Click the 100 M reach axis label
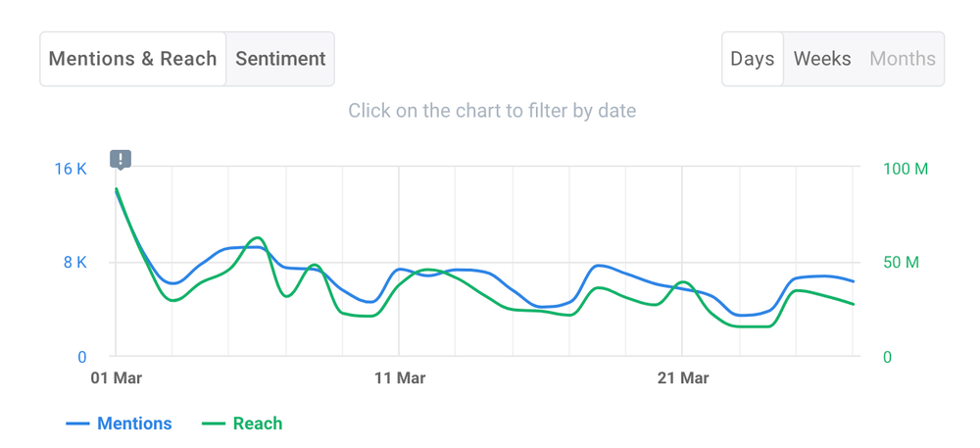The width and height of the screenshot is (980, 448). pos(906,169)
